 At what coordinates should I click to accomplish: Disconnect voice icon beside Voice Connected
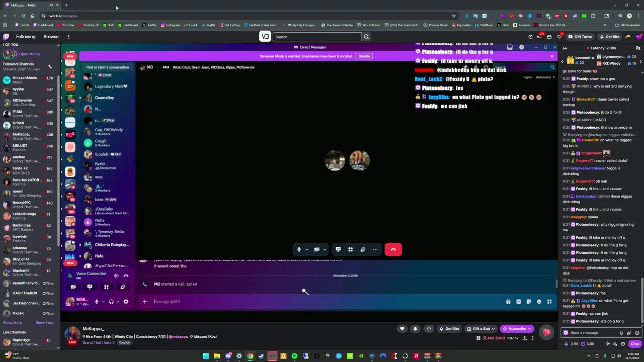coord(126,276)
